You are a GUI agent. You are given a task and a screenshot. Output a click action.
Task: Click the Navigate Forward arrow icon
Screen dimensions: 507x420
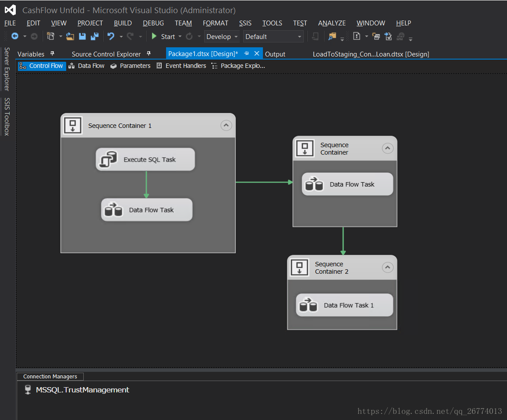point(34,36)
